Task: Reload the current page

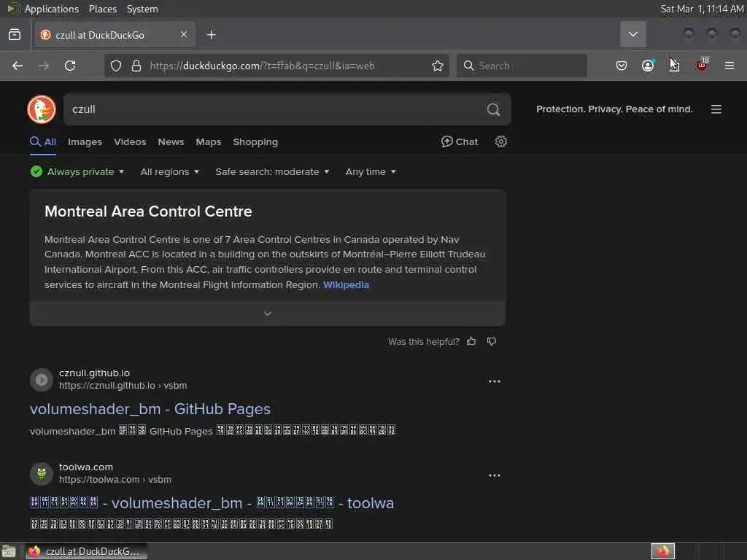Action: 70,66
